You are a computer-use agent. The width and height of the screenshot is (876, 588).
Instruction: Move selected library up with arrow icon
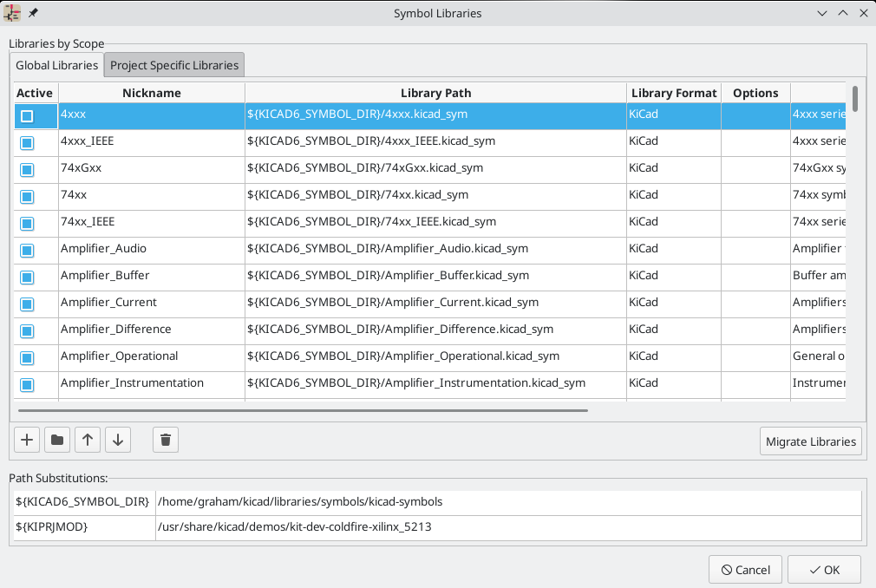click(88, 441)
